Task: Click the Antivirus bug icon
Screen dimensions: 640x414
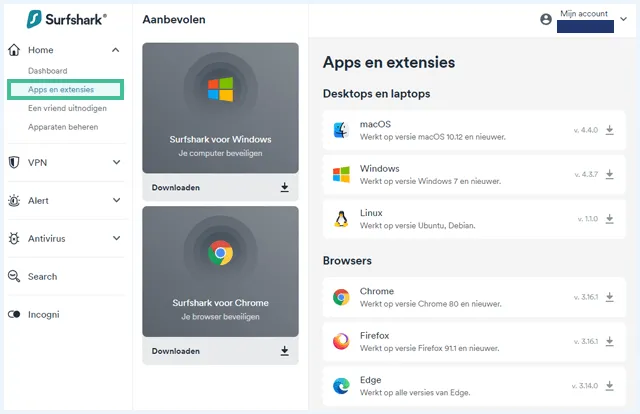Action: click(14, 238)
